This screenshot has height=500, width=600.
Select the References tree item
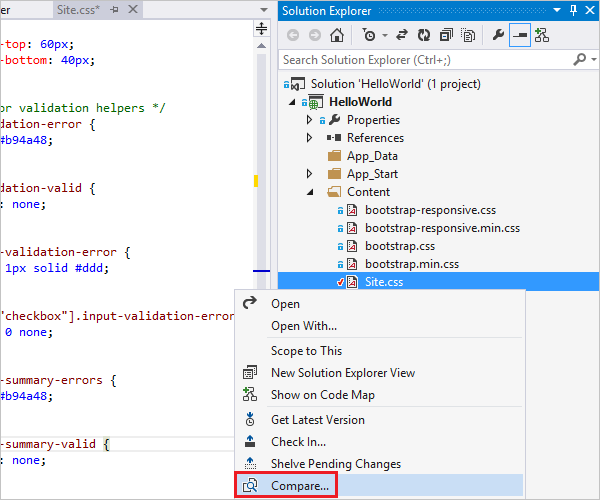click(x=375, y=138)
